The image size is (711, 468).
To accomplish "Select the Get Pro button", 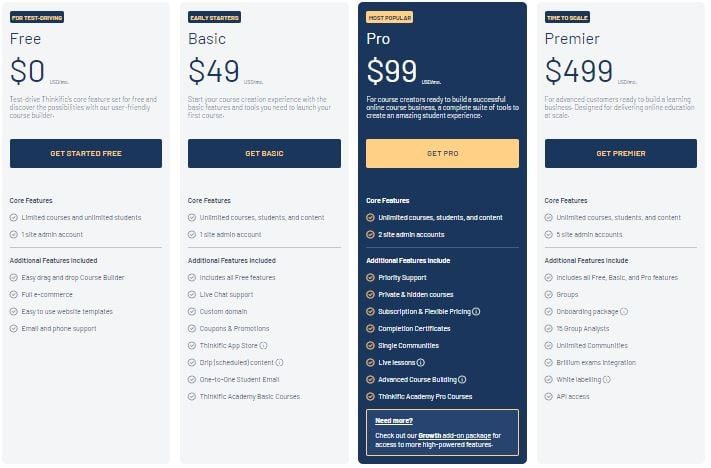I will (443, 153).
